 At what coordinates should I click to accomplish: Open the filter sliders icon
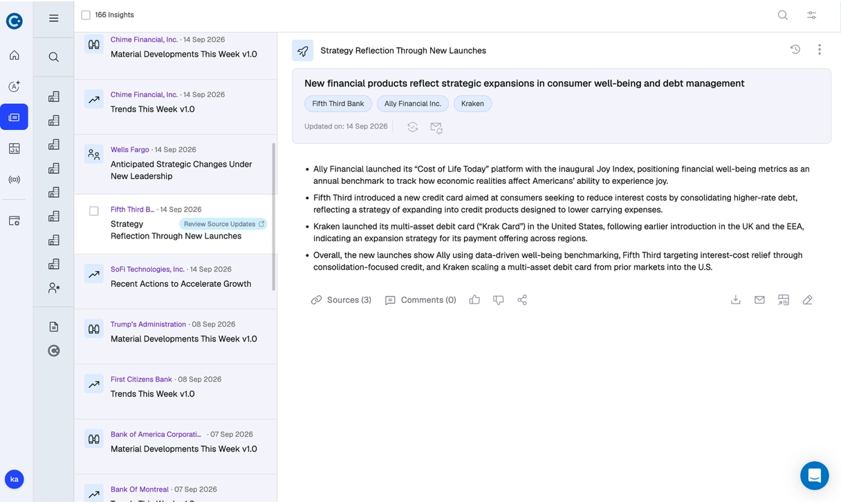point(812,15)
